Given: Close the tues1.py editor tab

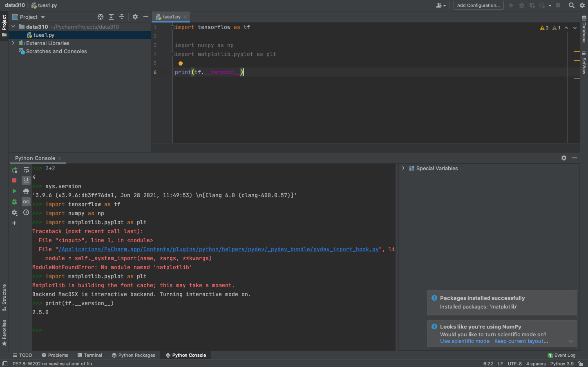Looking at the screenshot, I should pos(185,17).
